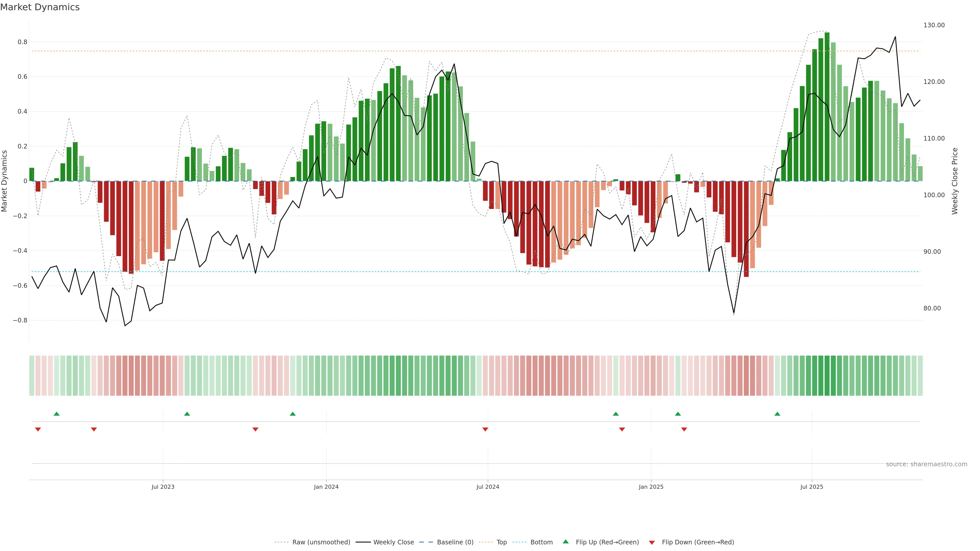Viewport: 980px width, 551px height.
Task: Click the first cell of the heatmap strip
Action: [32, 376]
